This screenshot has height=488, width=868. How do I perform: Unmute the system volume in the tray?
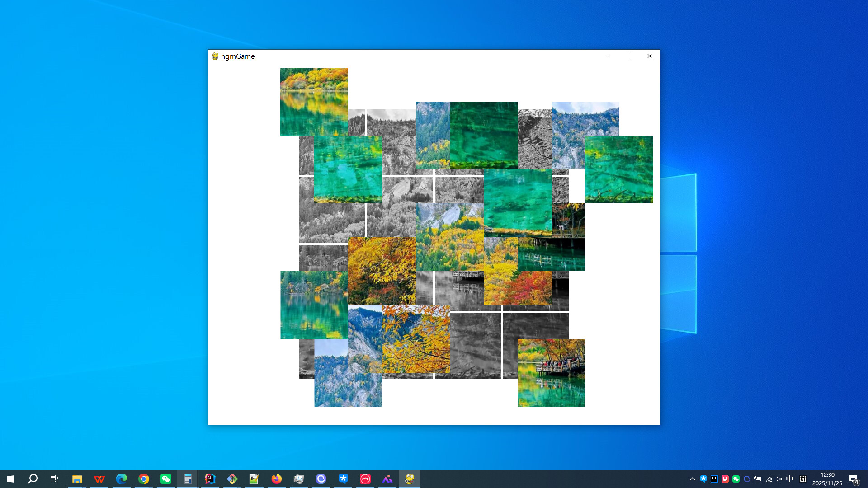(778, 479)
